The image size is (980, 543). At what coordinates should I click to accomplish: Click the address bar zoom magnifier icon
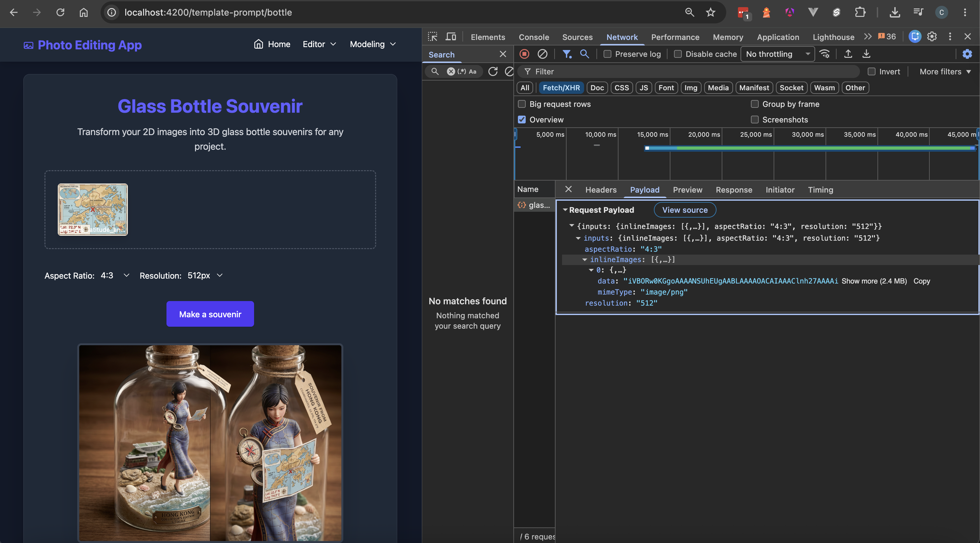(x=689, y=13)
